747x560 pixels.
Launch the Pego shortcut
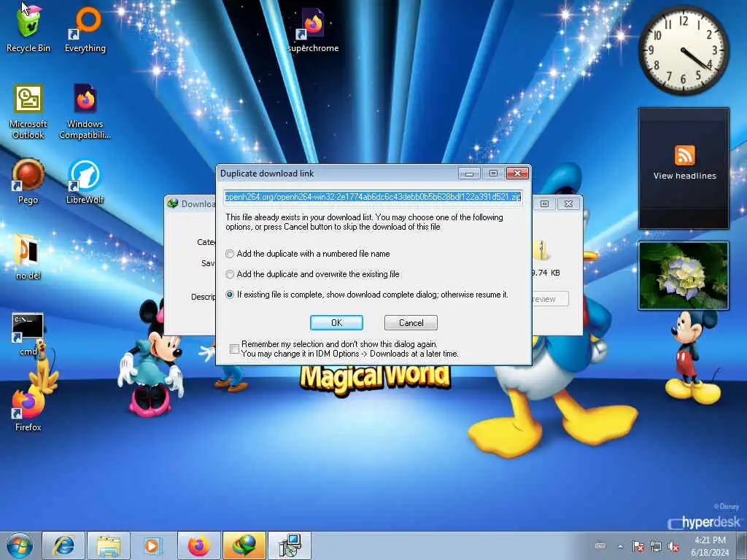[x=28, y=181]
